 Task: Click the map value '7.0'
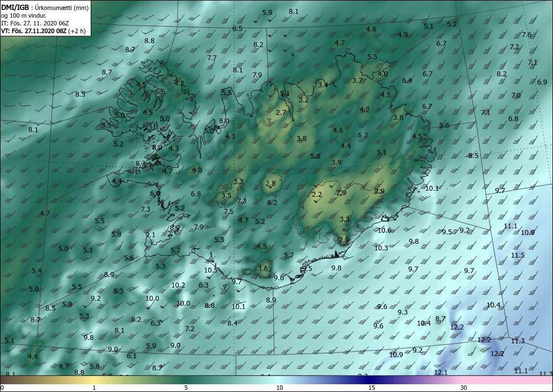pyautogui.click(x=516, y=96)
